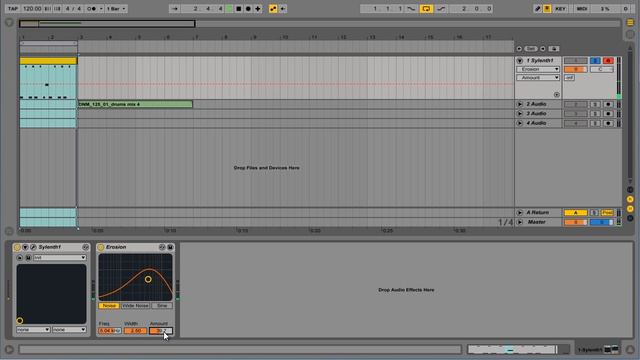Enable KEY map mode
This screenshot has height=360, width=640.
point(560,9)
